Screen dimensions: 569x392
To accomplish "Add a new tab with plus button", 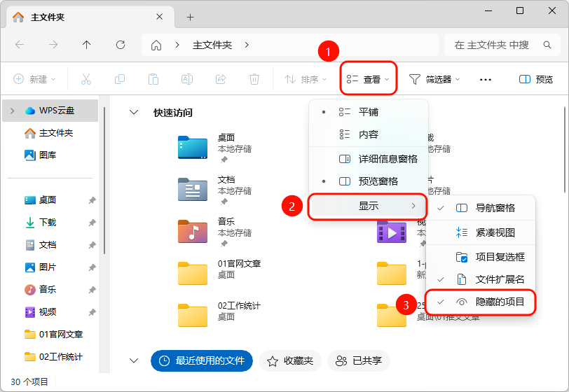I will (190, 17).
